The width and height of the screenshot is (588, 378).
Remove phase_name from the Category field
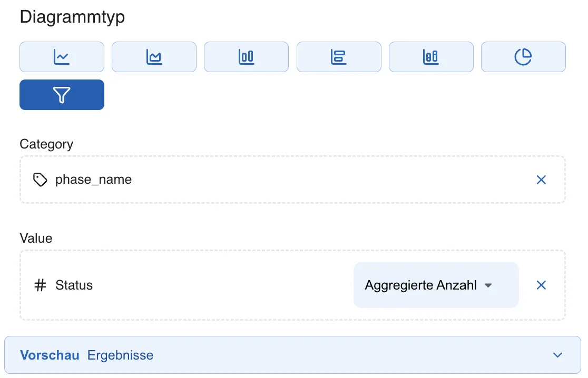tap(541, 180)
